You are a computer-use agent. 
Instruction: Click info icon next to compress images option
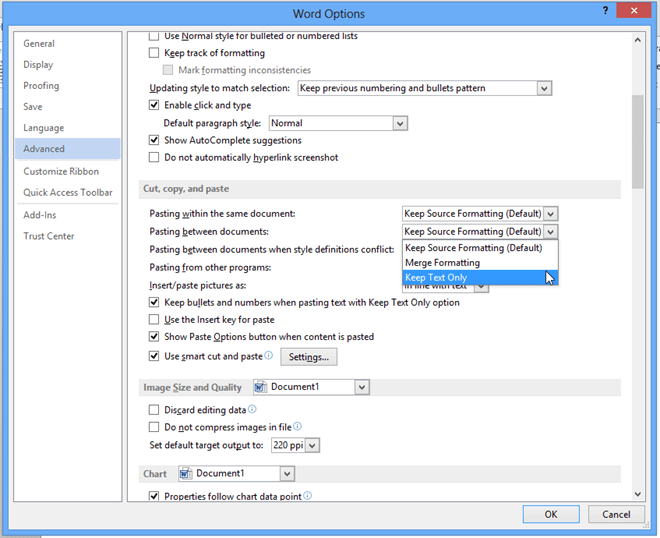[298, 426]
